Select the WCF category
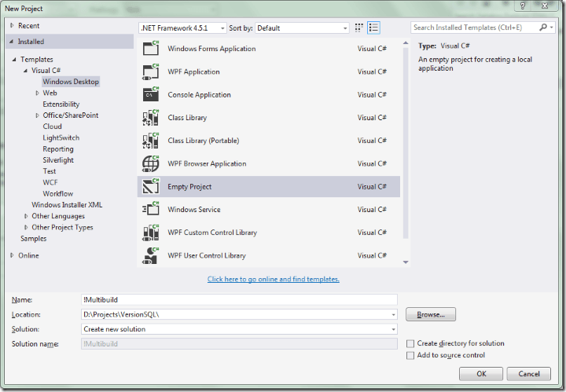Image resolution: width=566 pixels, height=392 pixels. [50, 182]
